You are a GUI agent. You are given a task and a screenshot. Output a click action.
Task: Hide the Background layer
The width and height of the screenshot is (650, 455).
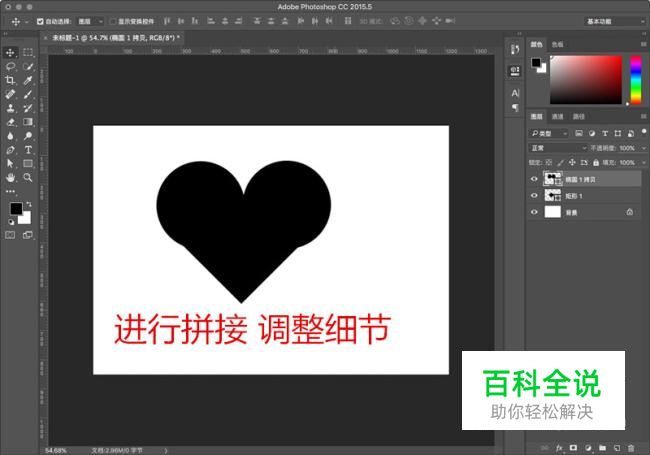point(534,212)
